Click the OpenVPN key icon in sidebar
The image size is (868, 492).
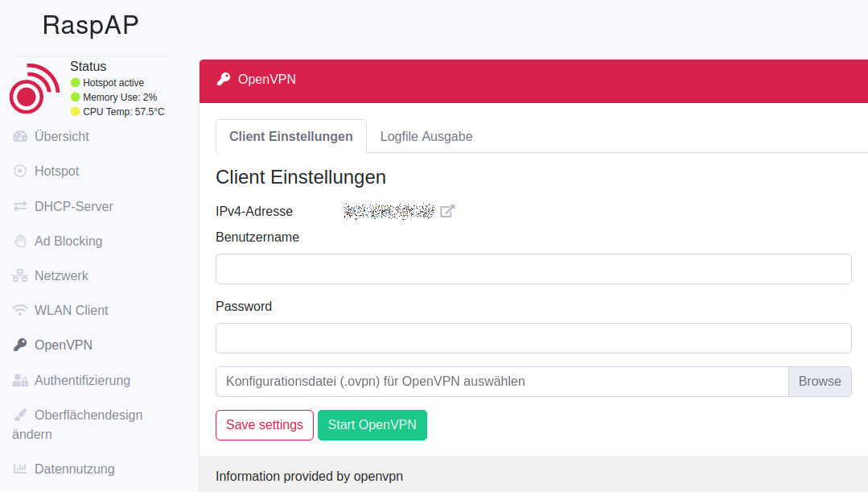(x=20, y=345)
